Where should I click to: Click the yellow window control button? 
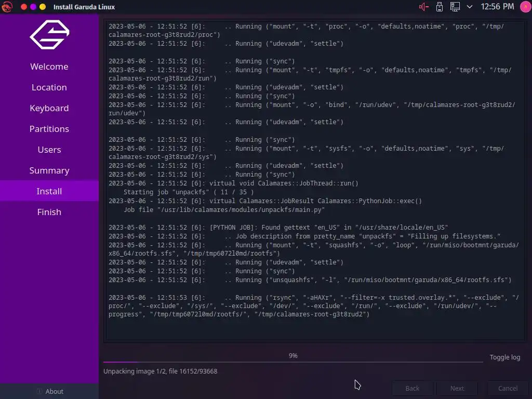click(x=43, y=7)
